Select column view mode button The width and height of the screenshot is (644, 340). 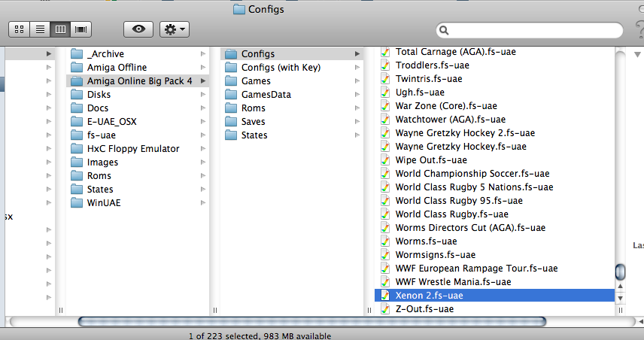pos(60,29)
